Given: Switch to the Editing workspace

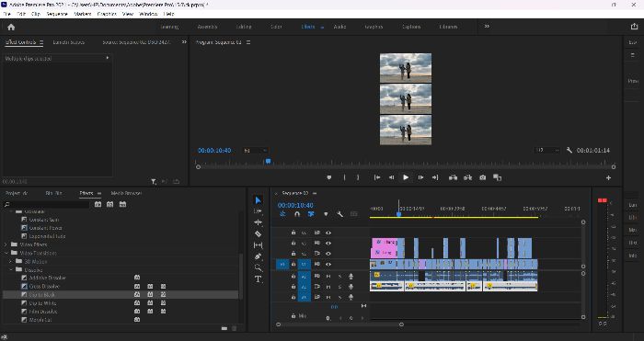Looking at the screenshot, I should pos(244,27).
